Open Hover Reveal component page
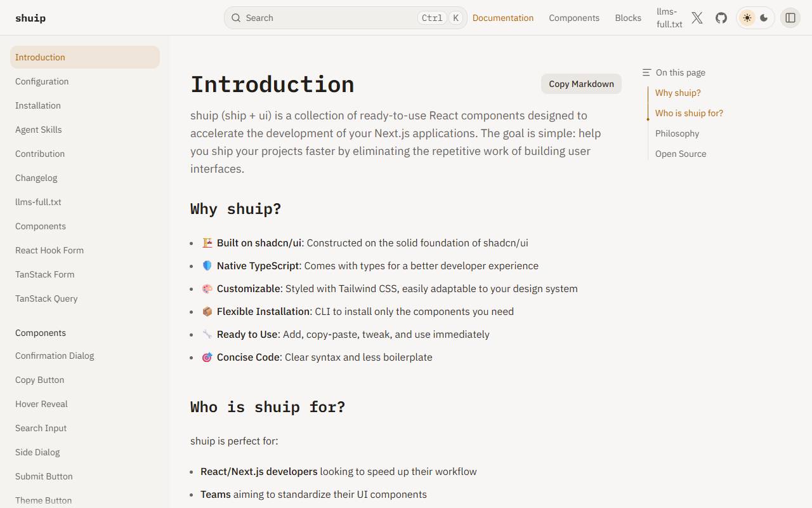The width and height of the screenshot is (812, 508). [85, 404]
